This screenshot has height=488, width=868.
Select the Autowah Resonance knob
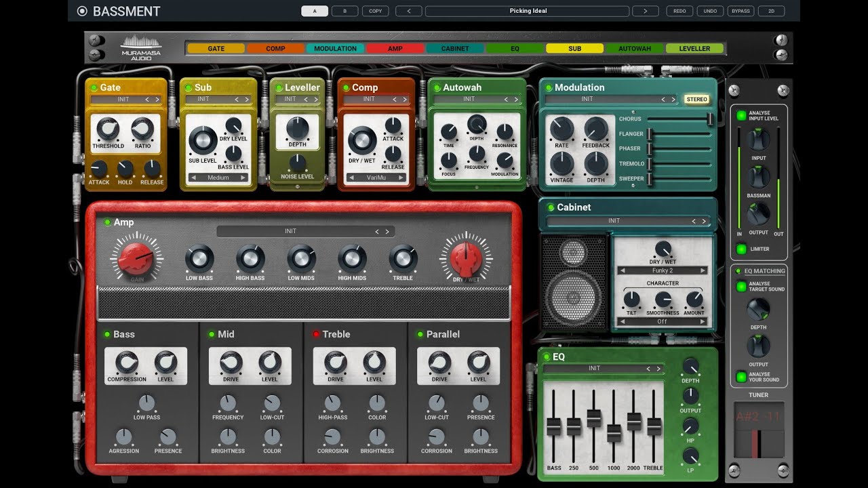[x=505, y=132]
